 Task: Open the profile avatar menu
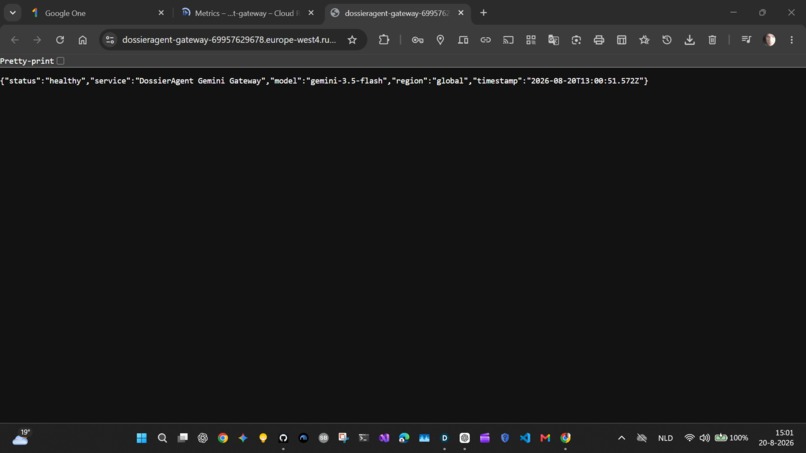(x=770, y=40)
